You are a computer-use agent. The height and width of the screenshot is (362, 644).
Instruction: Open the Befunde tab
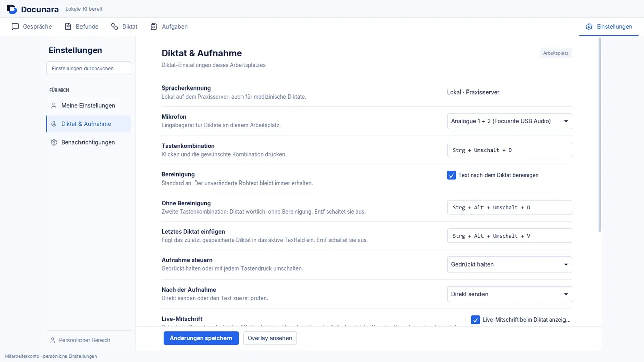82,27
